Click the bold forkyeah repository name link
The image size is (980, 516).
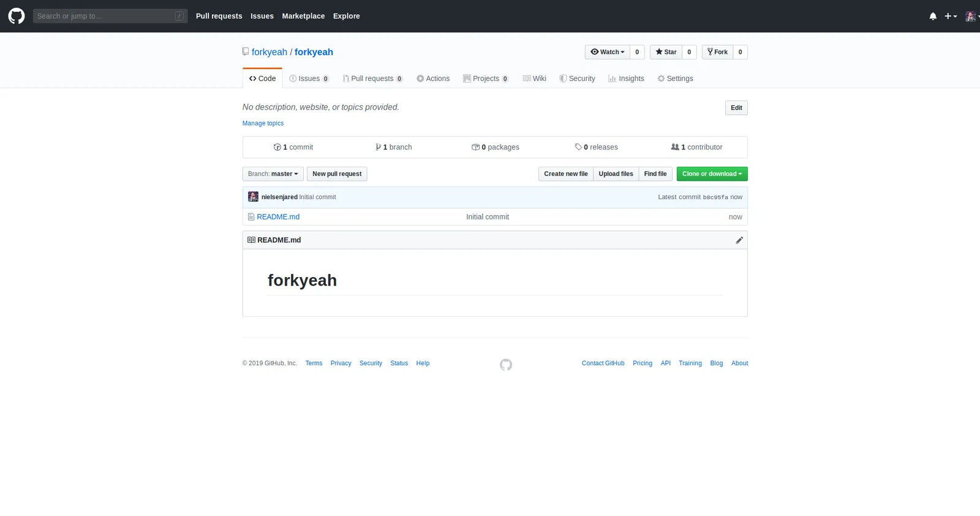(x=314, y=52)
